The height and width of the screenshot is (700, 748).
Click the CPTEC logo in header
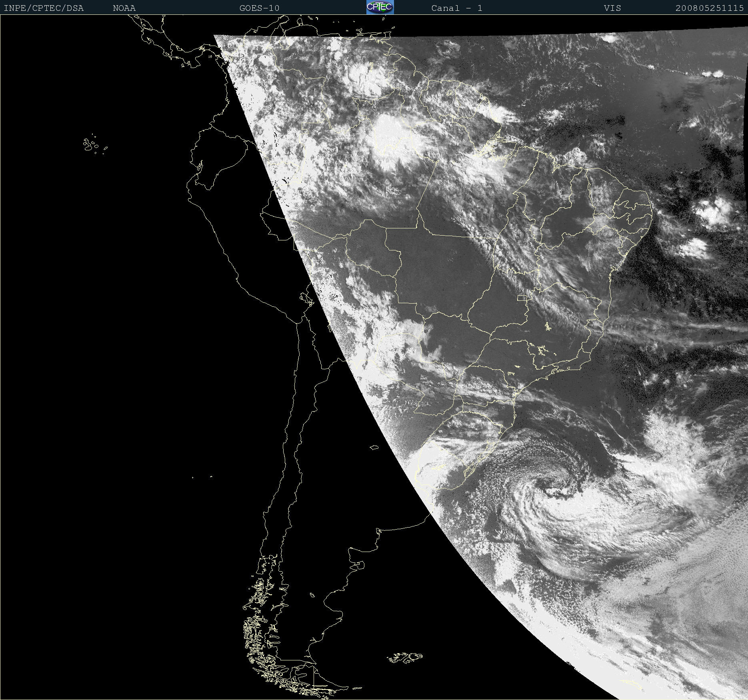tap(380, 7)
